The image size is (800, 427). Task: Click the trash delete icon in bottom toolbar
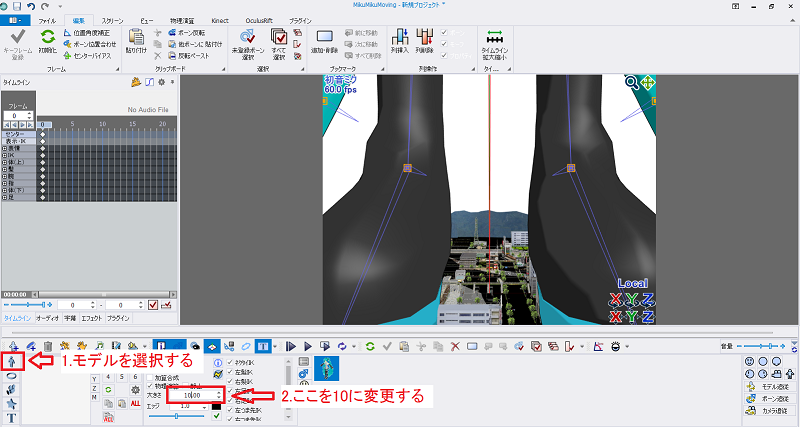48,346
